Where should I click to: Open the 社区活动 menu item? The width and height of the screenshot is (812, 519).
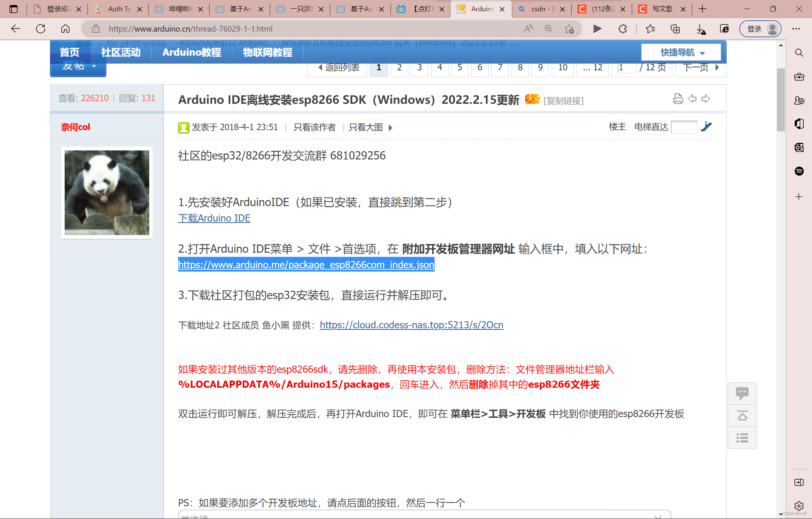[x=121, y=52]
